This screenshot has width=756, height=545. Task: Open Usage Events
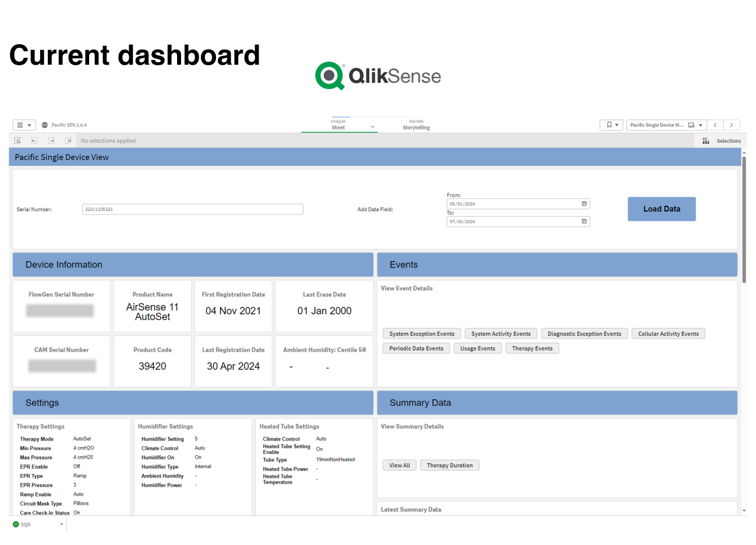(478, 349)
